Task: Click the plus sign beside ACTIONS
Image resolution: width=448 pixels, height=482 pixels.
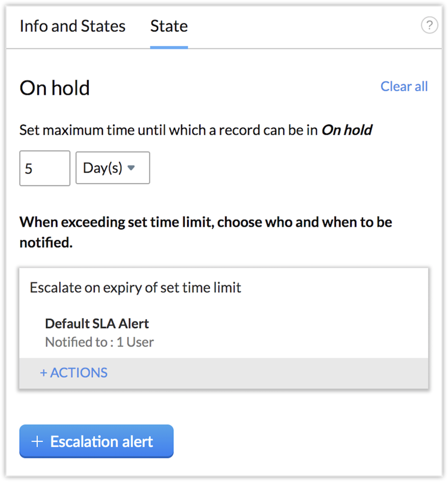Action: pos(43,373)
